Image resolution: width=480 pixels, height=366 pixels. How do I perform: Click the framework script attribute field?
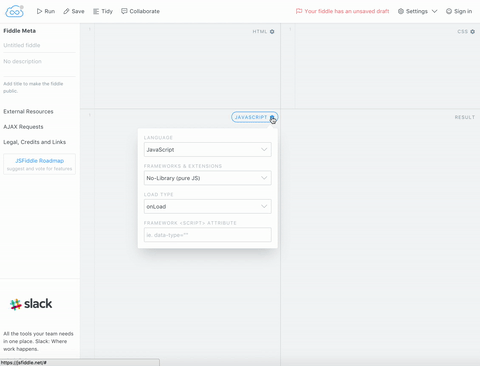[208, 235]
